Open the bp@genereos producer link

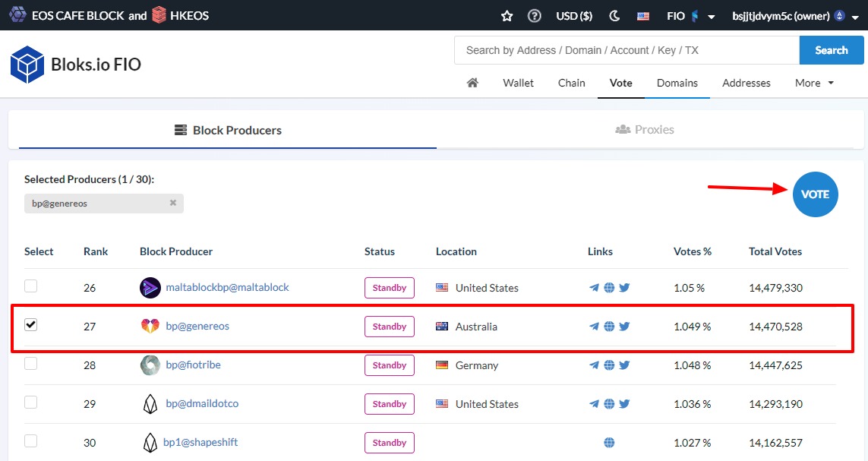coord(197,326)
